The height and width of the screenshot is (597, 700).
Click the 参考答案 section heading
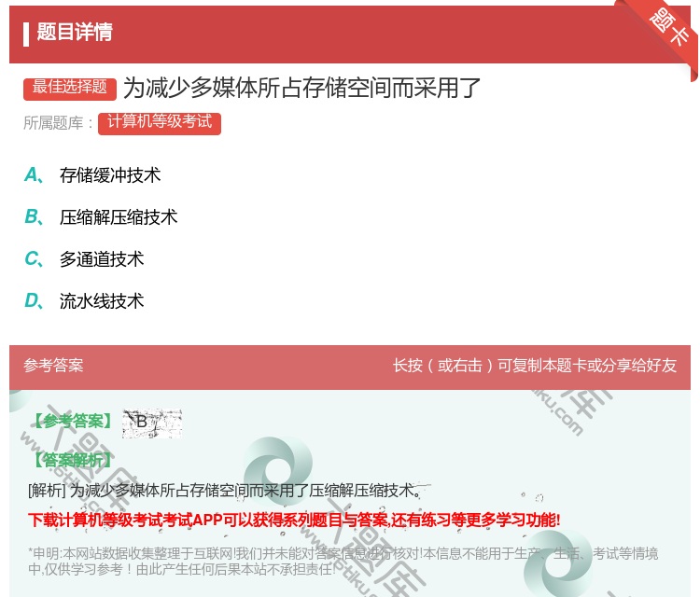[x=53, y=366]
